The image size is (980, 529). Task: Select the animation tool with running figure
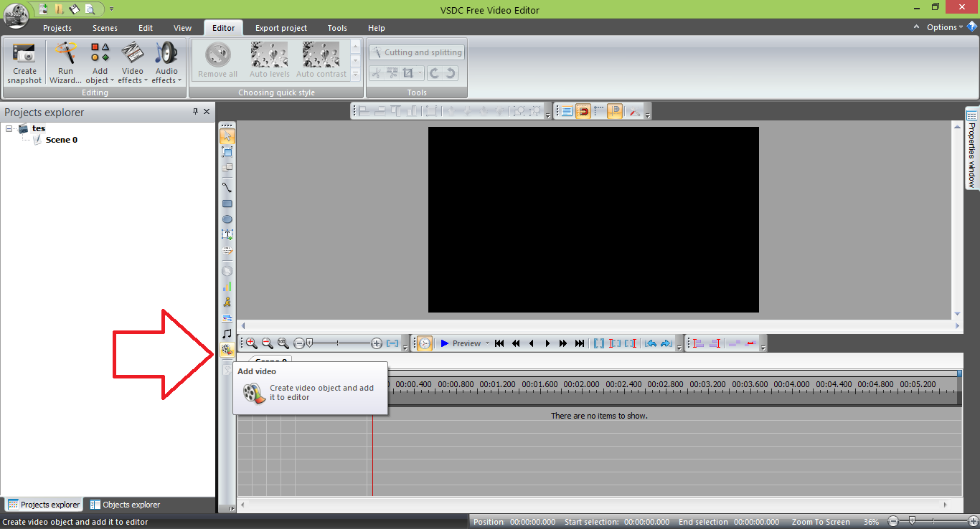pyautogui.click(x=227, y=302)
